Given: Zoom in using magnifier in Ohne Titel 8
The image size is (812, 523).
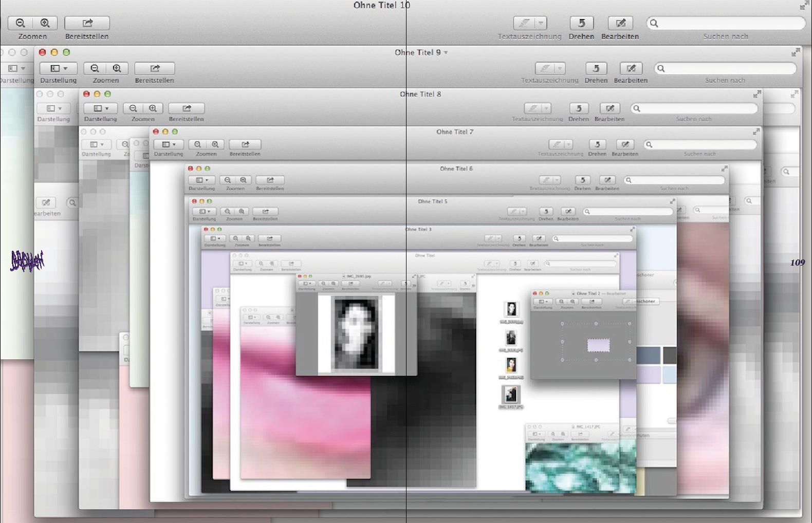Looking at the screenshot, I should tap(153, 108).
